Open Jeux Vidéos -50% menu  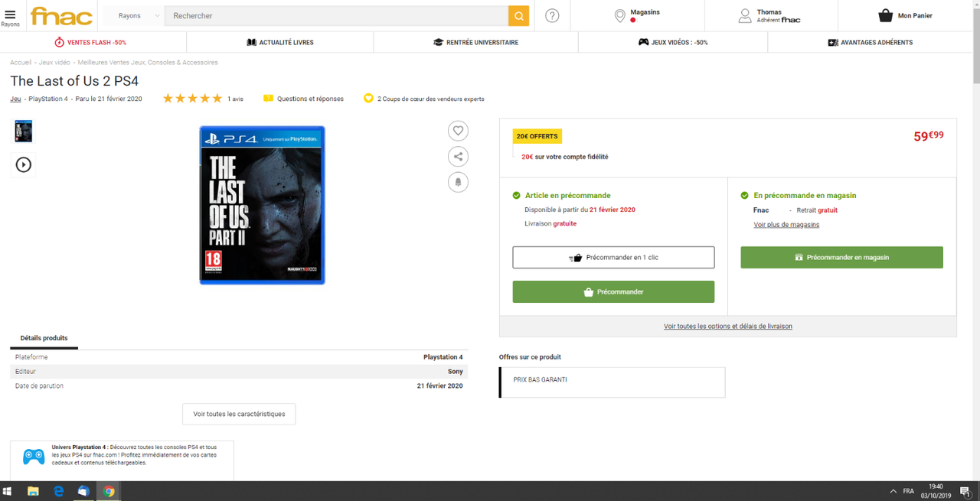pos(673,42)
